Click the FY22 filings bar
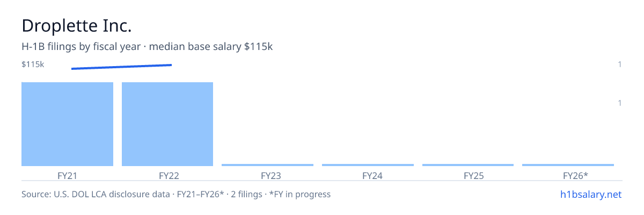Screen dimensions: 644x215 coord(167,124)
